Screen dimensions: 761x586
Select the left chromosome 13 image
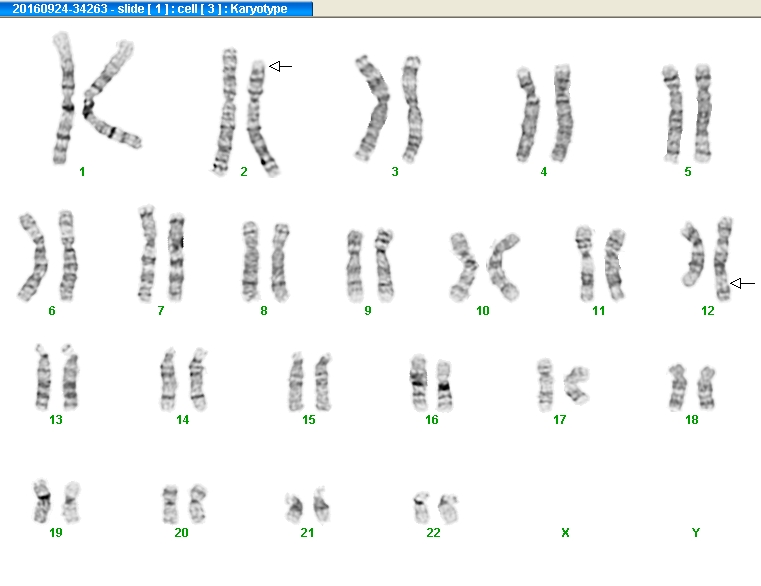click(x=43, y=377)
